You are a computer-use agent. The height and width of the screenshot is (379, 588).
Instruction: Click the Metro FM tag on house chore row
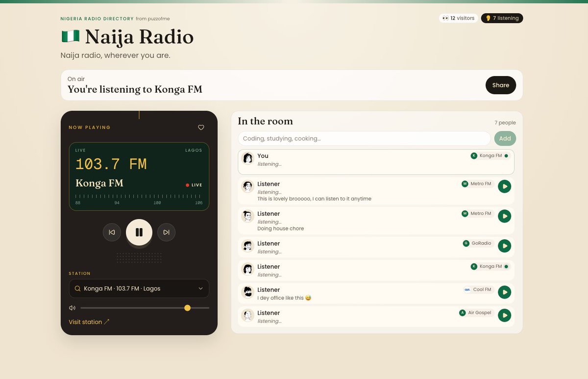tap(477, 214)
